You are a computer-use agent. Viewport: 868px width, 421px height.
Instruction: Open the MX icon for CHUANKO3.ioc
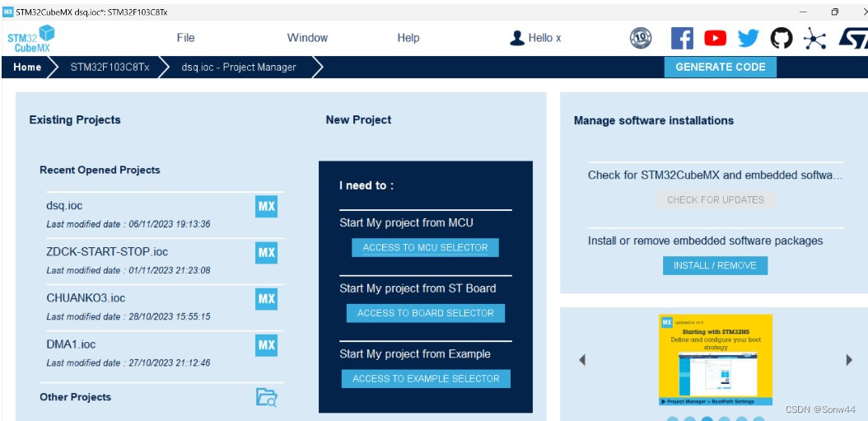pyautogui.click(x=266, y=299)
